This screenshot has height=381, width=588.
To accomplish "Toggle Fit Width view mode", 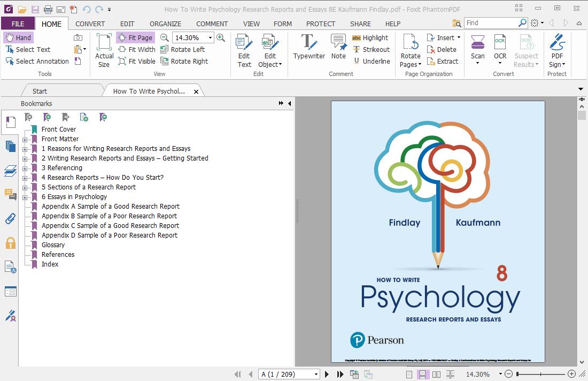I will coord(136,49).
